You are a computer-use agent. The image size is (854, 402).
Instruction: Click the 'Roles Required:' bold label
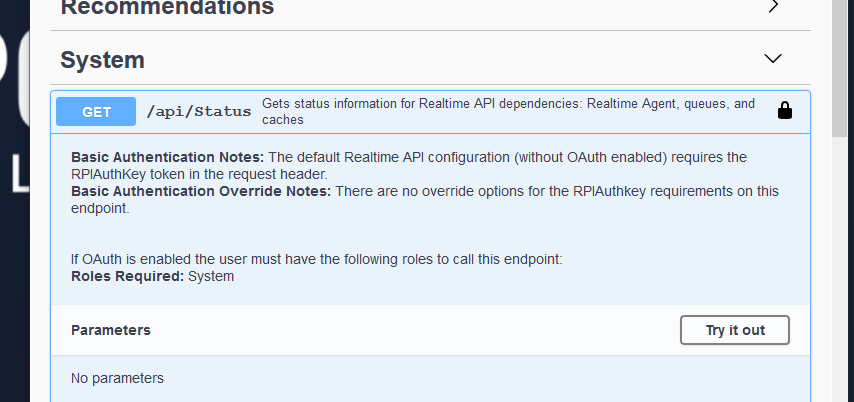point(127,276)
